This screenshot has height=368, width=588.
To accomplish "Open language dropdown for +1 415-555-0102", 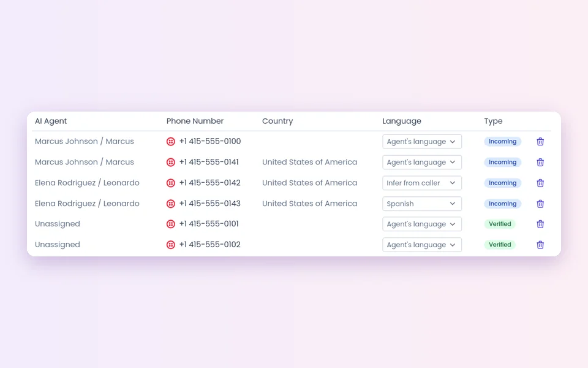I will pos(422,245).
